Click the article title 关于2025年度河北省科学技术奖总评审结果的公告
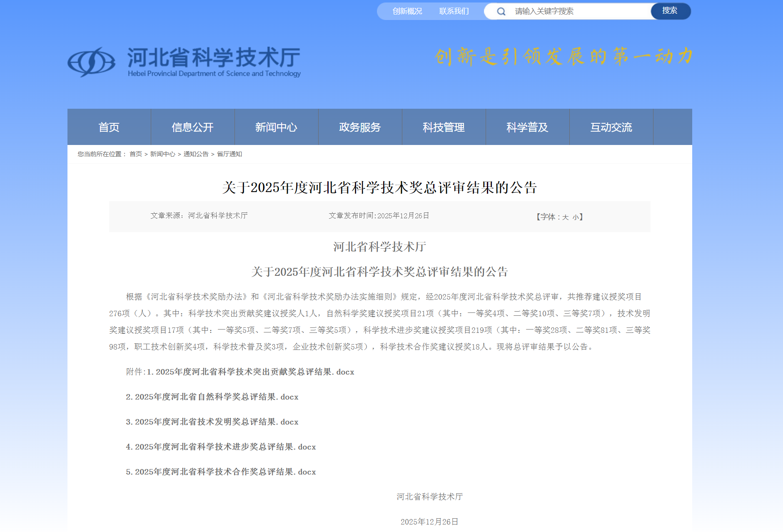Viewport: 783px width, 532px height. tap(380, 187)
